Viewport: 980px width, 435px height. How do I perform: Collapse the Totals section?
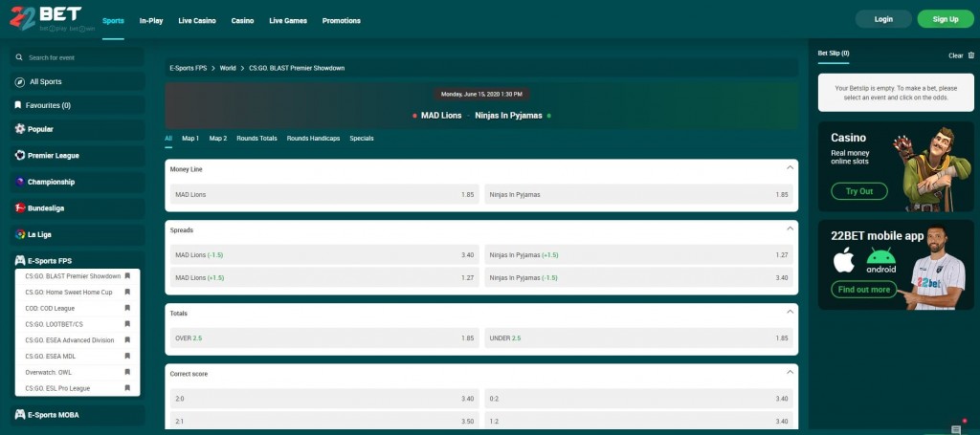click(790, 312)
